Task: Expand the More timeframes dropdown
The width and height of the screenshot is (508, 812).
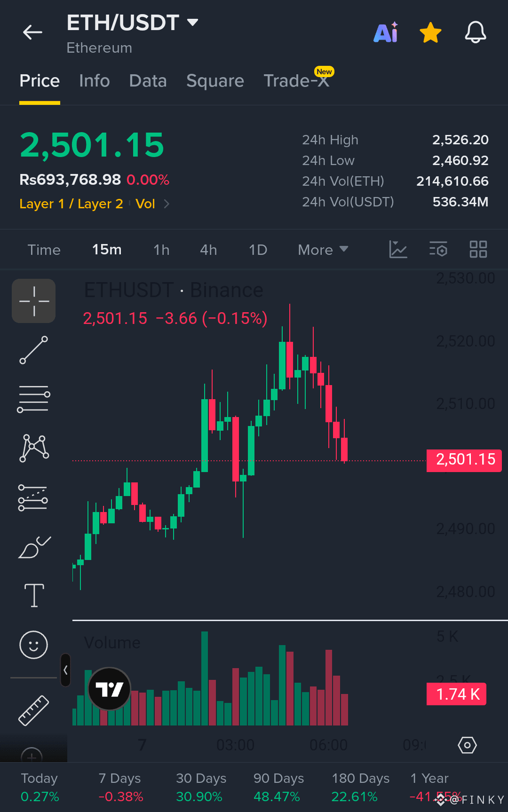Action: (x=323, y=250)
